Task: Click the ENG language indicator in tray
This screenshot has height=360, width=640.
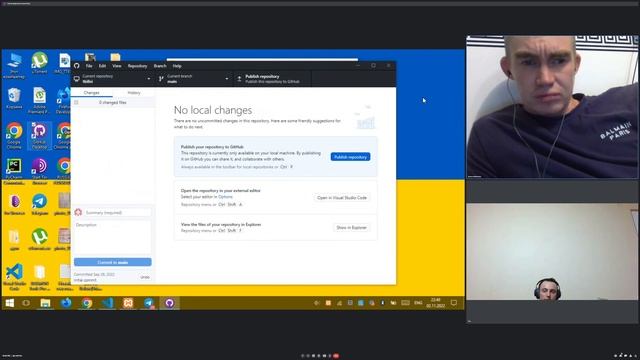Action: pyautogui.click(x=418, y=303)
